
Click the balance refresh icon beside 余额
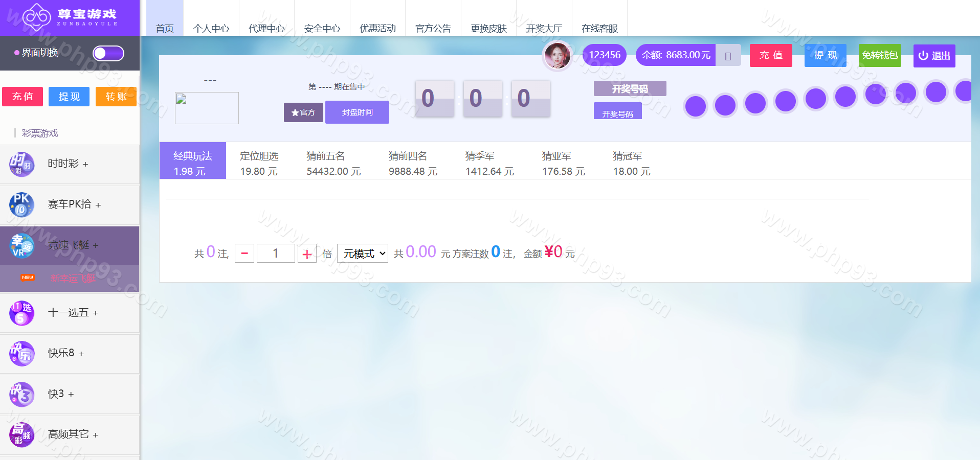[728, 56]
